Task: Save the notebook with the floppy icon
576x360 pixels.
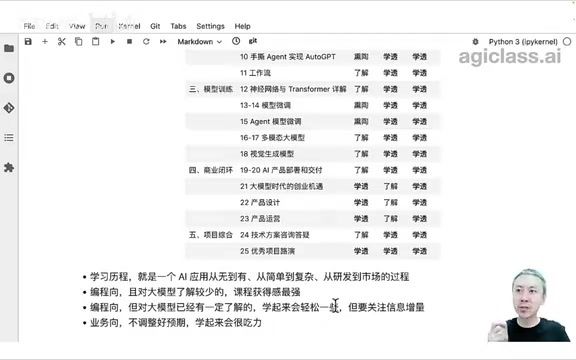Action: pos(28,42)
